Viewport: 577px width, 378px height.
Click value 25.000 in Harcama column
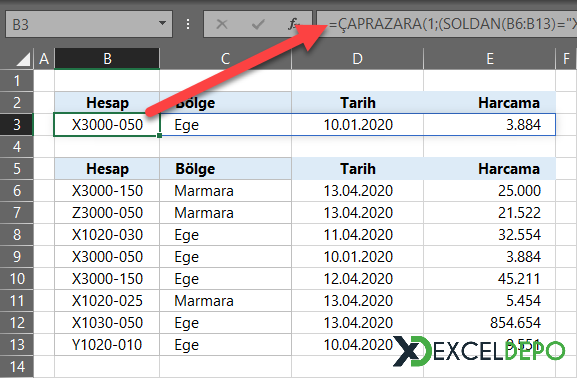(x=519, y=191)
